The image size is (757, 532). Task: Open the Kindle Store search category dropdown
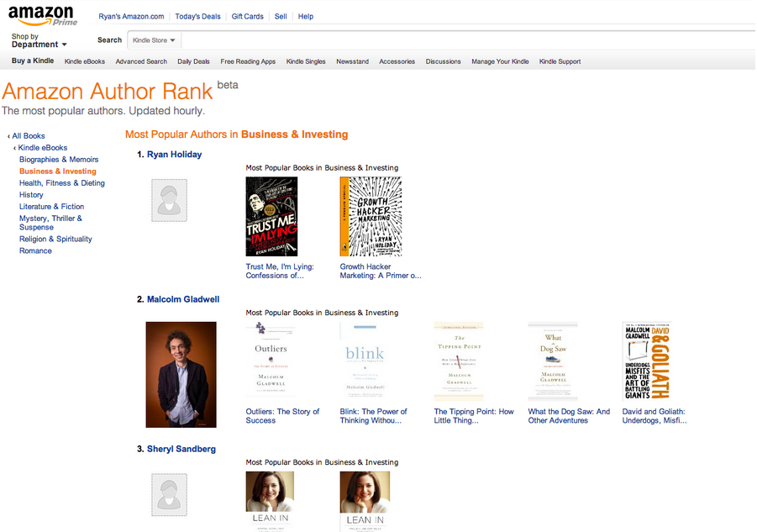pyautogui.click(x=154, y=40)
